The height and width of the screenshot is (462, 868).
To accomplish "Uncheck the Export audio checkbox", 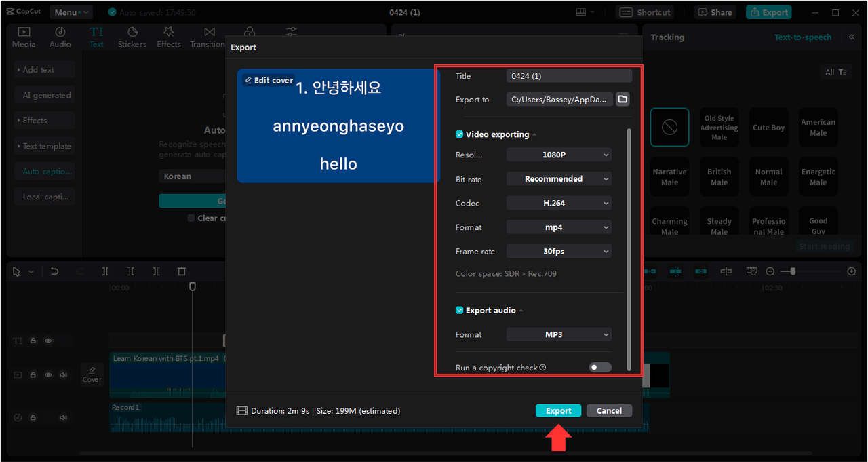I will [x=460, y=310].
